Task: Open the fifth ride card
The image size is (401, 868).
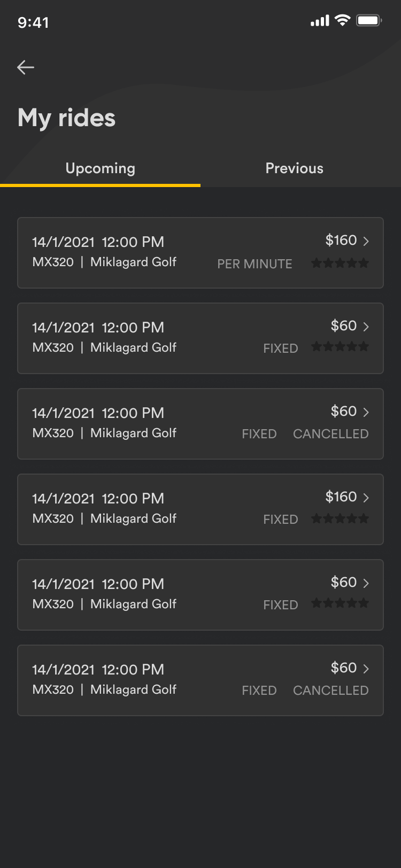Action: (x=160, y=594)
